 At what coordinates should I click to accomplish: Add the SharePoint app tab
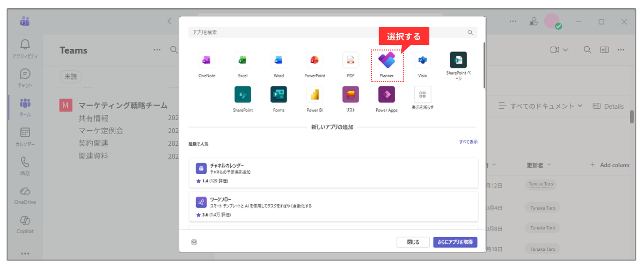(x=243, y=99)
